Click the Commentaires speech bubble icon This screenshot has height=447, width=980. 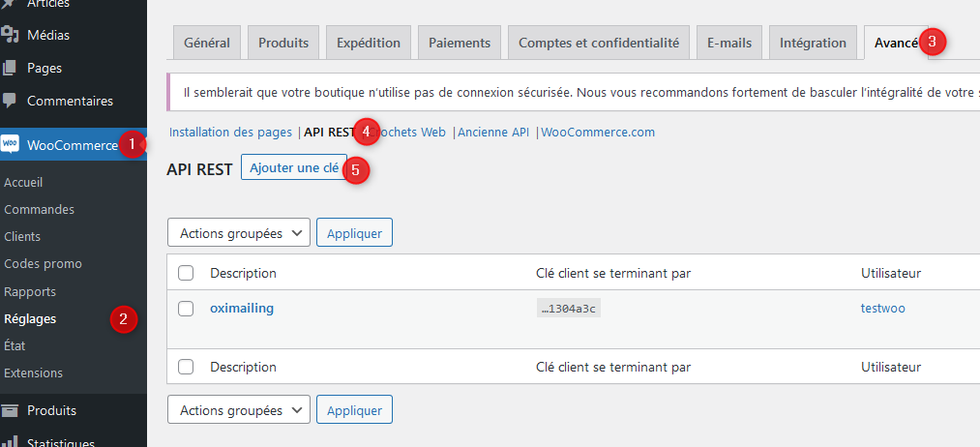click(x=11, y=100)
